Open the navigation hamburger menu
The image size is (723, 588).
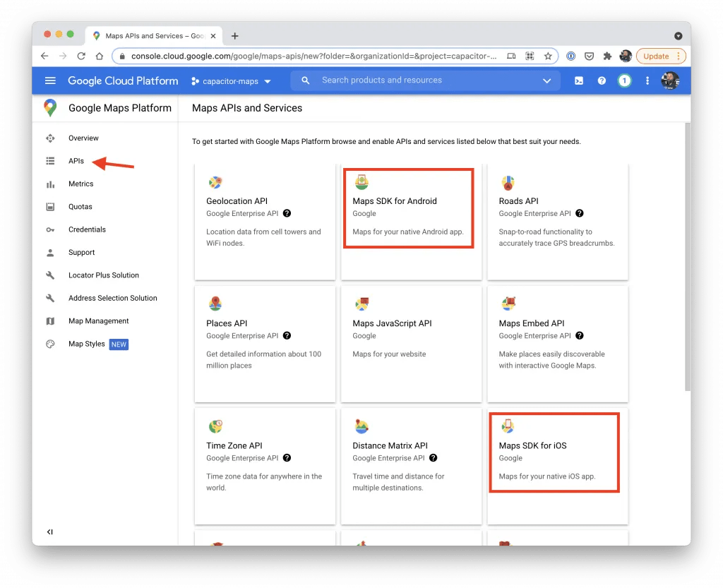(x=50, y=80)
